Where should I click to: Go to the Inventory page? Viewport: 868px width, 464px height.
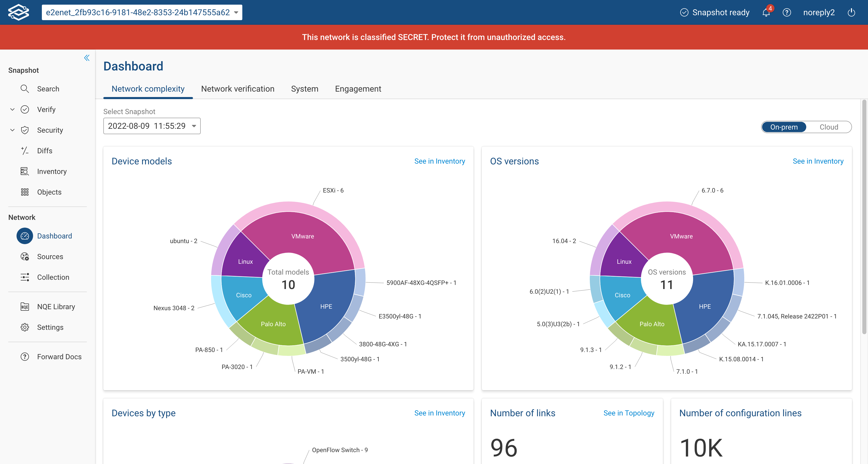point(52,171)
